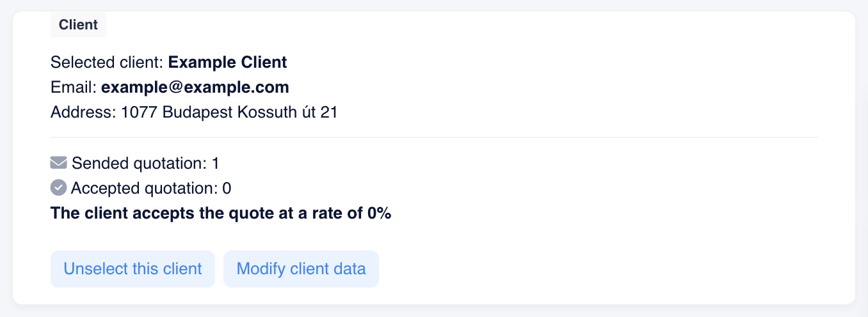Screen dimensions: 868x317
Task: Click the 0% rate value
Action: 379,213
